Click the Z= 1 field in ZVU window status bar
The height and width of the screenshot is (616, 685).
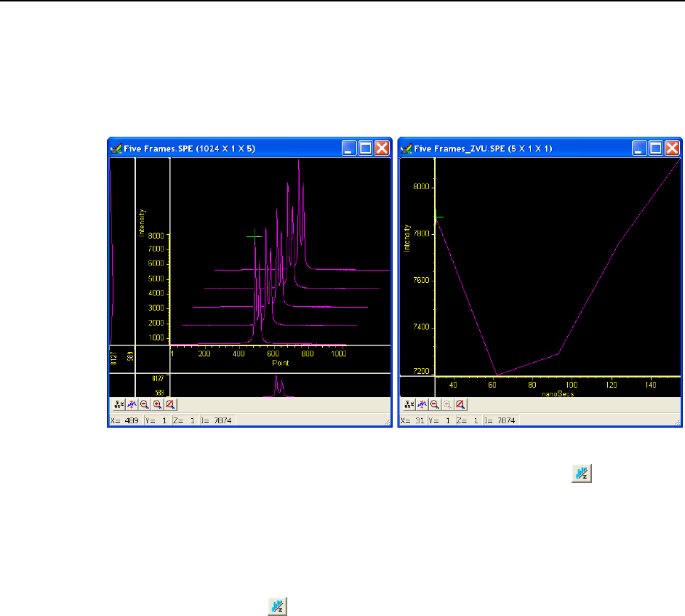click(468, 420)
